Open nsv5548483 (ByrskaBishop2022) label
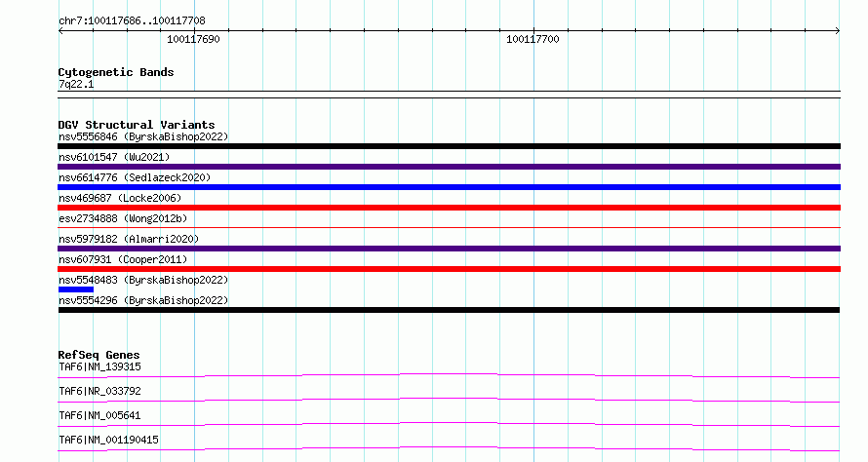 tap(143, 280)
